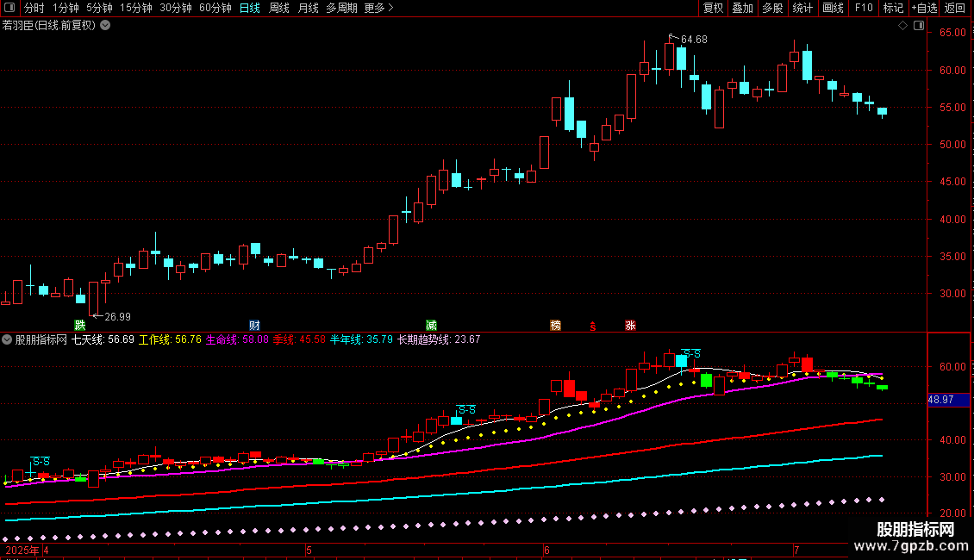Click the 48.97 price tag on the axis

click(948, 400)
